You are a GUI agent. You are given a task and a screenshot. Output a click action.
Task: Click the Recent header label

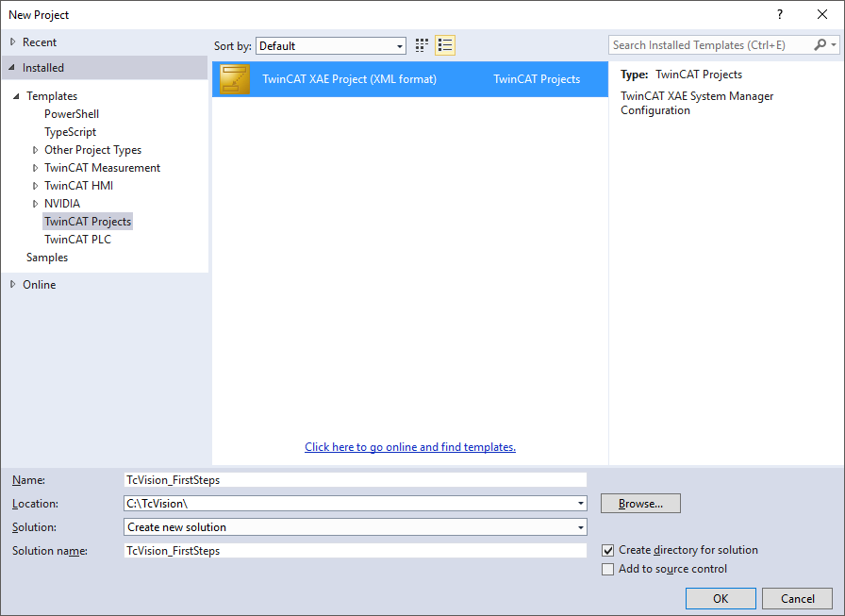pyautogui.click(x=40, y=42)
